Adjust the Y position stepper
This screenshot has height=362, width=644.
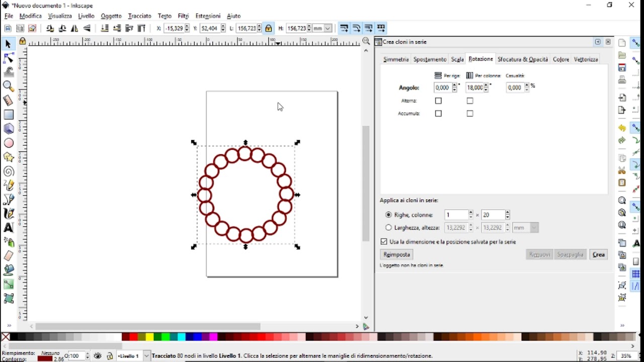pos(223,28)
